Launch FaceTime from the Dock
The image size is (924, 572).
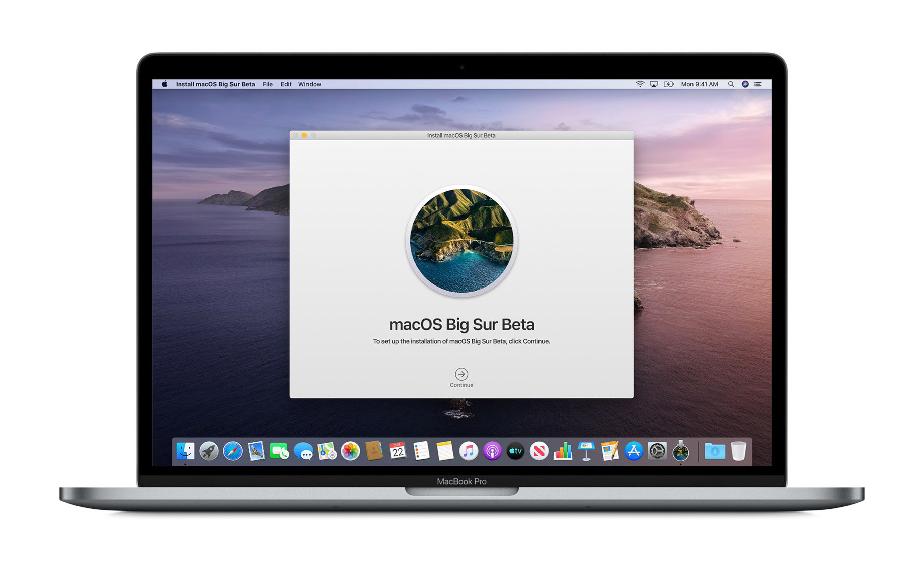coord(279,451)
